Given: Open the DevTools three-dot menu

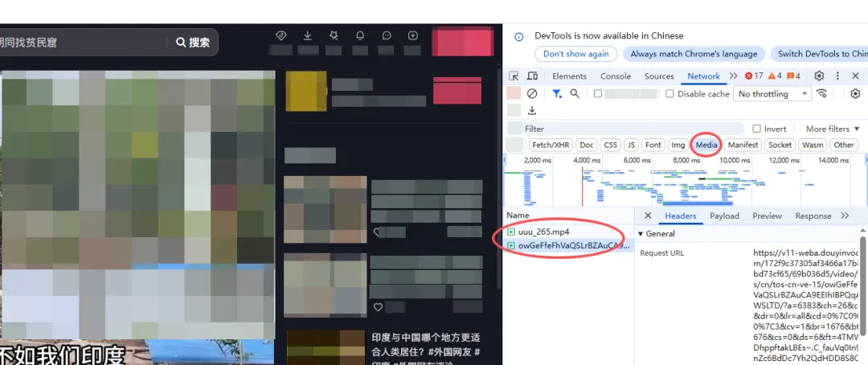Looking at the screenshot, I should click(x=837, y=76).
